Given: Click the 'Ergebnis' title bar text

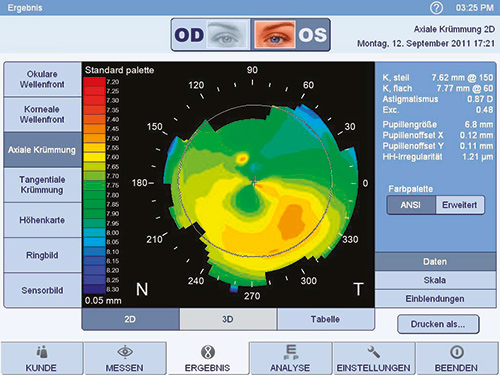Looking at the screenshot, I should pos(25,8).
